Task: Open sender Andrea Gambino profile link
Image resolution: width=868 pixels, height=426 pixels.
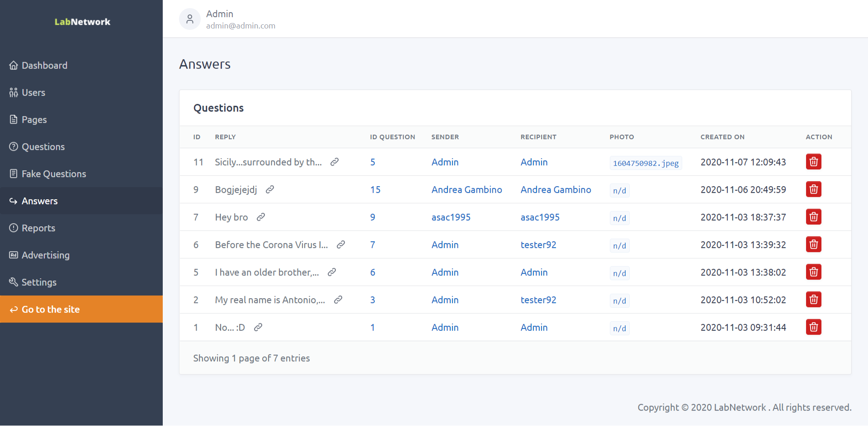Action: (x=467, y=190)
